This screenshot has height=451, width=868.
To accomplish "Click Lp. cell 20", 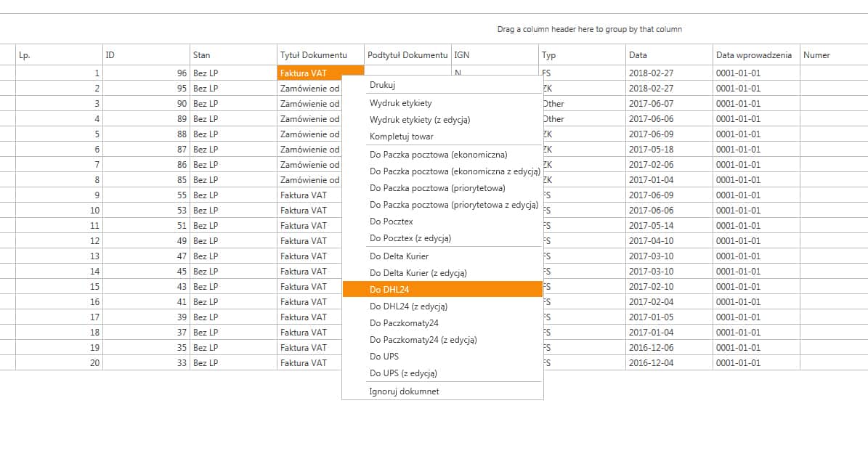I will [60, 362].
